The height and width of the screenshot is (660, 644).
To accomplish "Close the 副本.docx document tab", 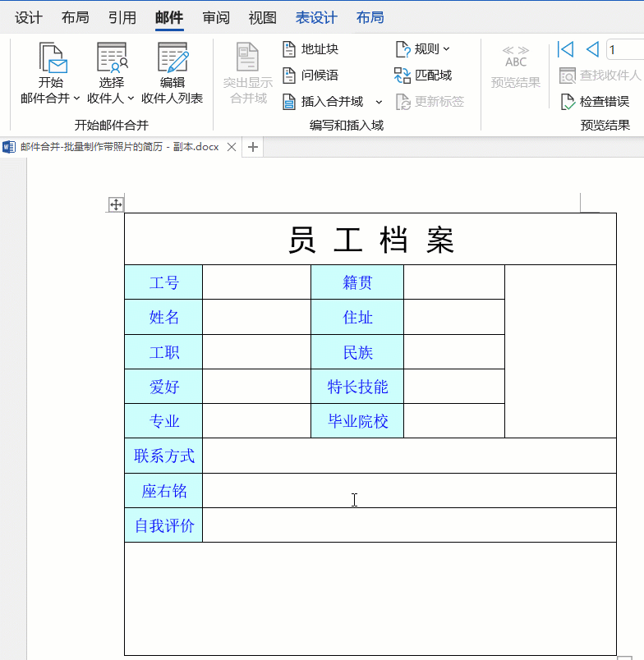I will (232, 147).
